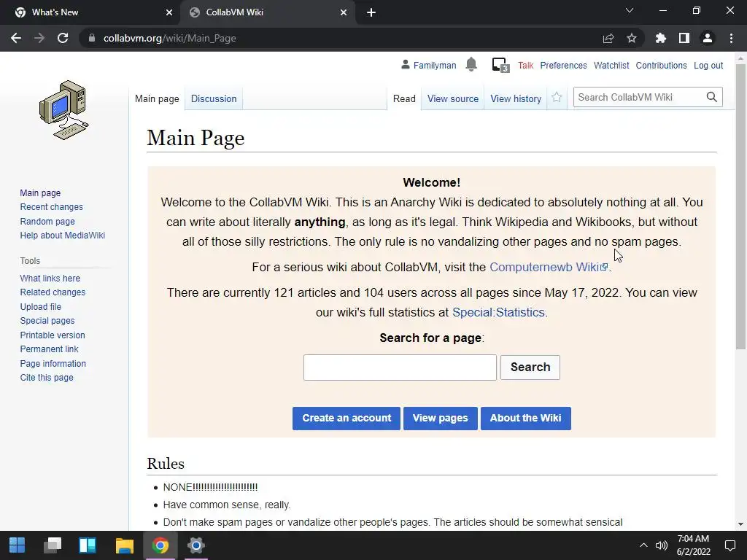Reload the page with refresh icon
This screenshot has width=747, height=560.
(63, 38)
